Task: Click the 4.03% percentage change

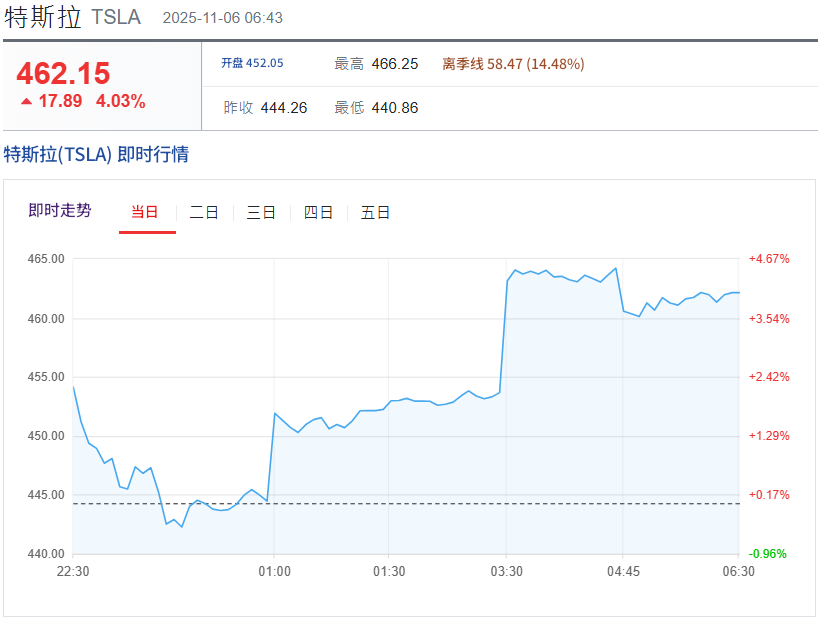Action: tap(121, 101)
